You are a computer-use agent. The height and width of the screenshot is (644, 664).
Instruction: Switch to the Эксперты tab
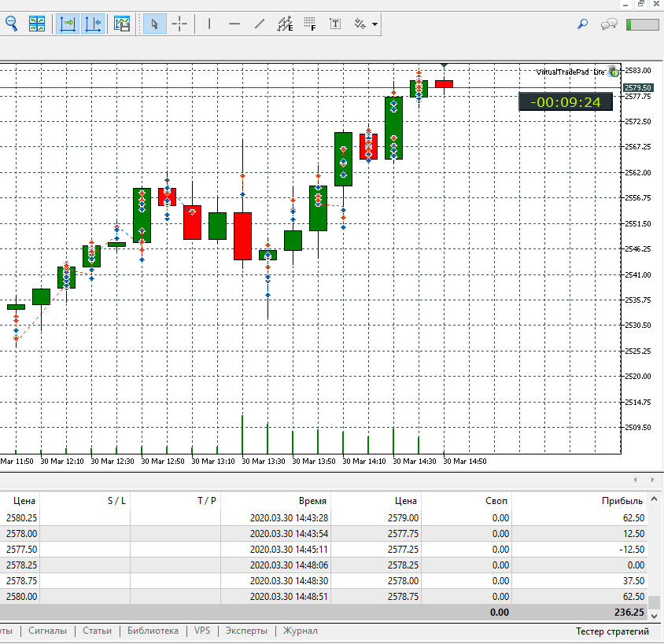(246, 631)
